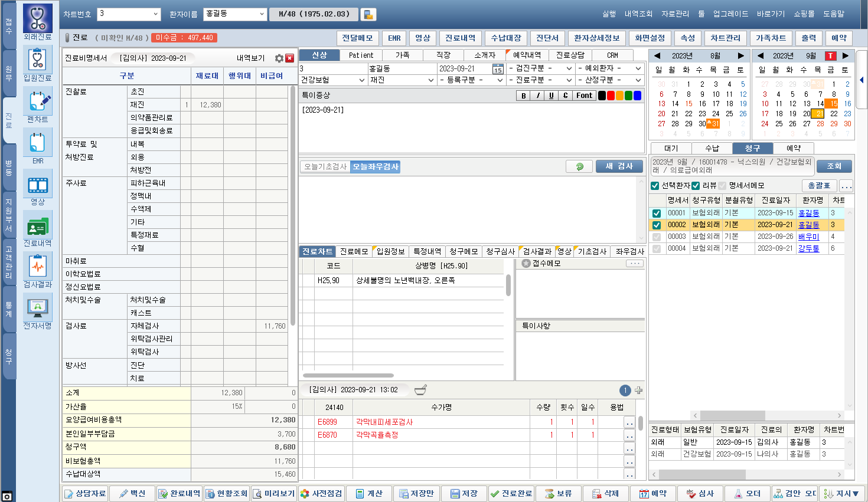
Task: Open the 영상 imaging sidebar icon
Action: pyautogui.click(x=38, y=185)
